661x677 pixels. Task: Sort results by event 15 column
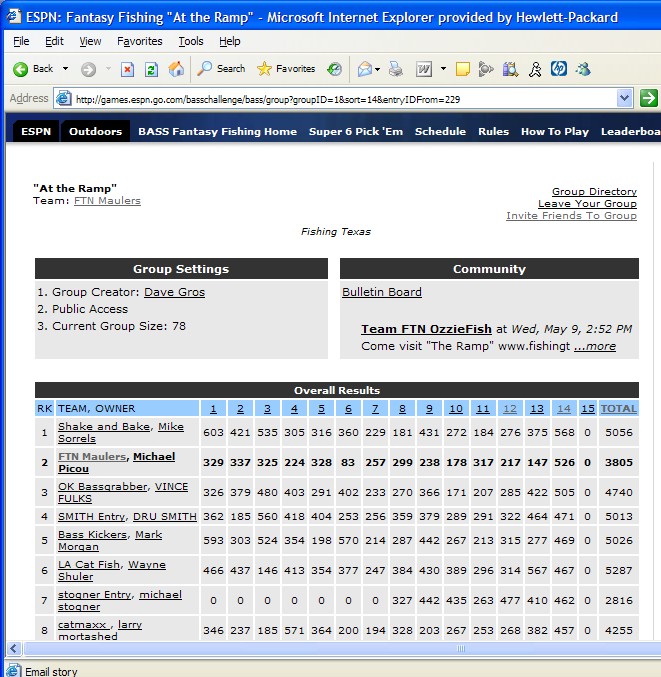pos(588,408)
